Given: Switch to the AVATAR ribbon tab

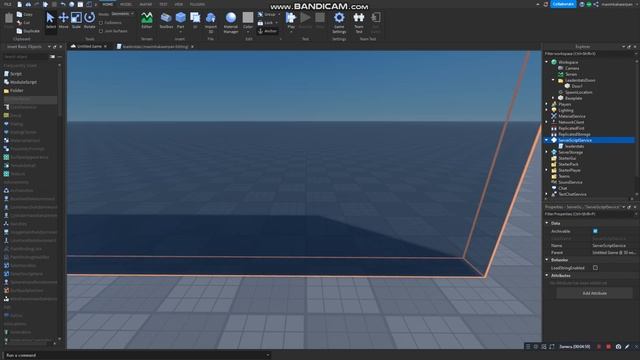Looking at the screenshot, I should 146,4.
